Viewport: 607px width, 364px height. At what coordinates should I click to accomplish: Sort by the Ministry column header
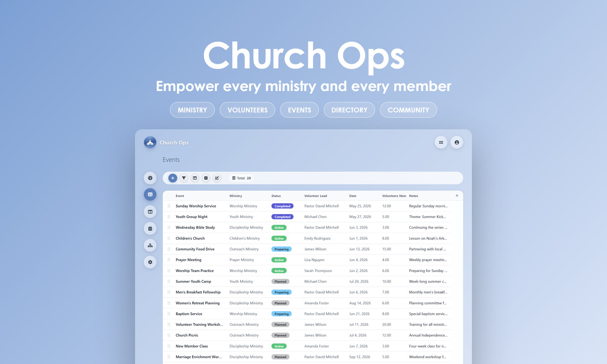coord(236,196)
